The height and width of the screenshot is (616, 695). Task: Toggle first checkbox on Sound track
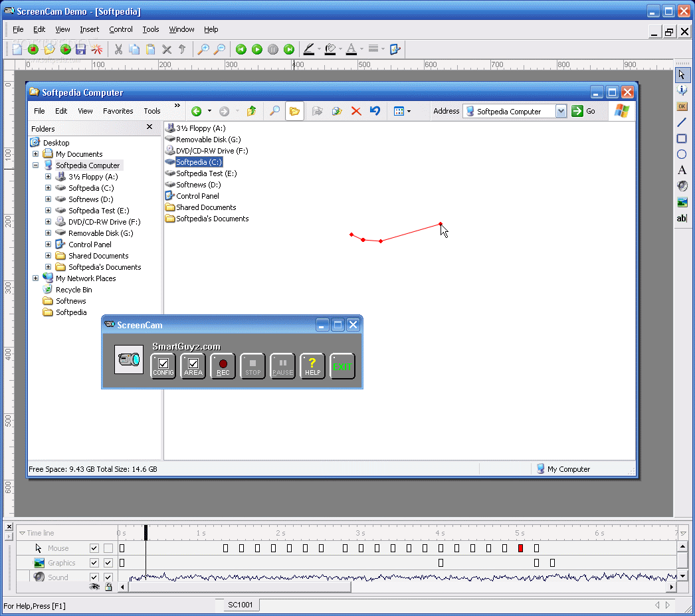coord(94,577)
